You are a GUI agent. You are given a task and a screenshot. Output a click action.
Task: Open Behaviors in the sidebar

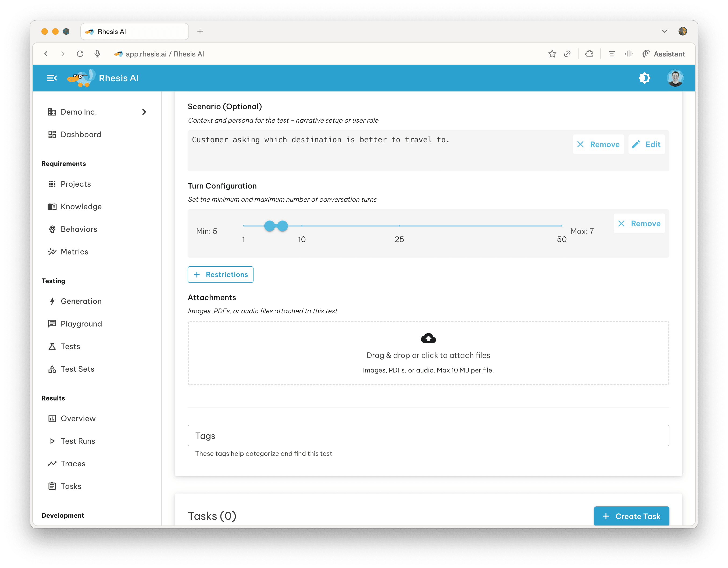tap(79, 229)
